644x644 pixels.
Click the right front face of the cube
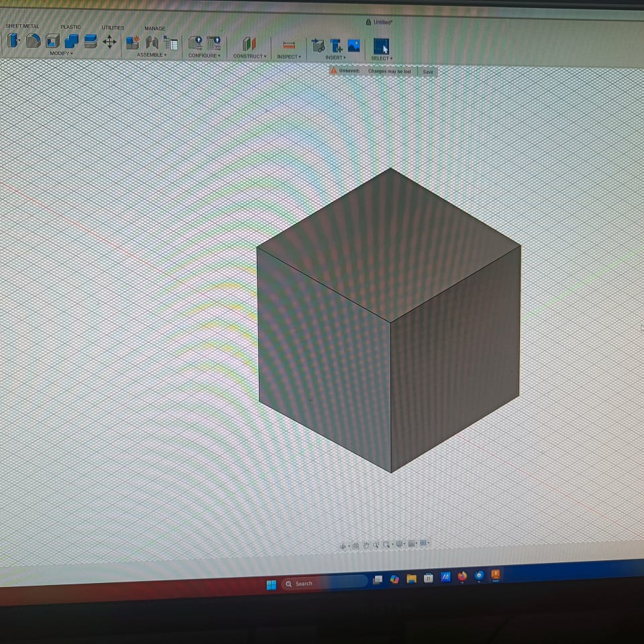pos(455,360)
